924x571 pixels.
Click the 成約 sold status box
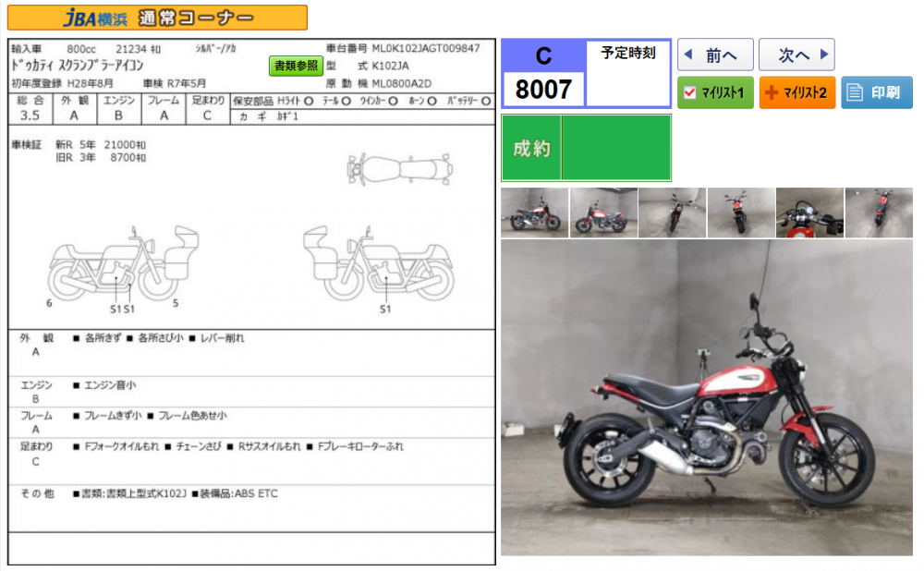pos(586,148)
